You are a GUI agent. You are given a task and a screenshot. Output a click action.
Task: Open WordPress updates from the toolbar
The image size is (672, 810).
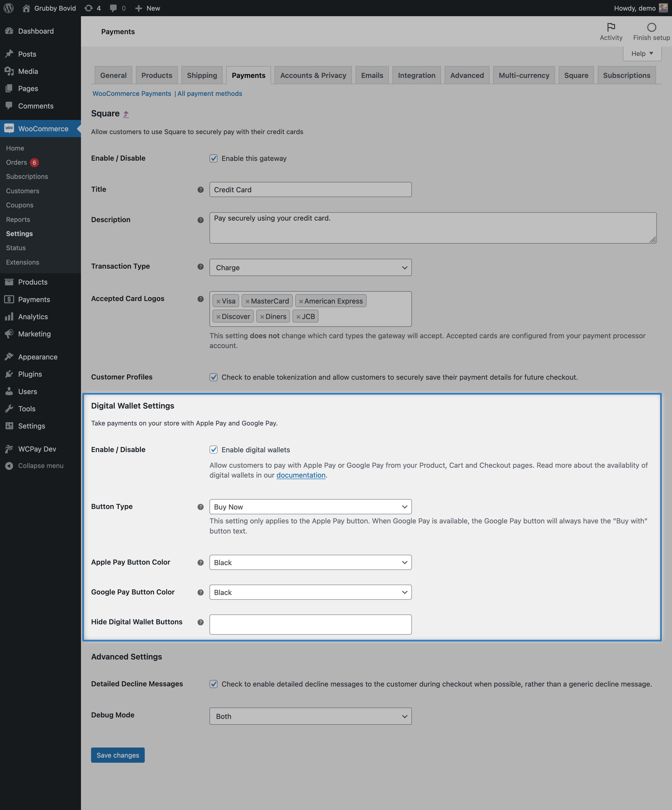click(91, 8)
